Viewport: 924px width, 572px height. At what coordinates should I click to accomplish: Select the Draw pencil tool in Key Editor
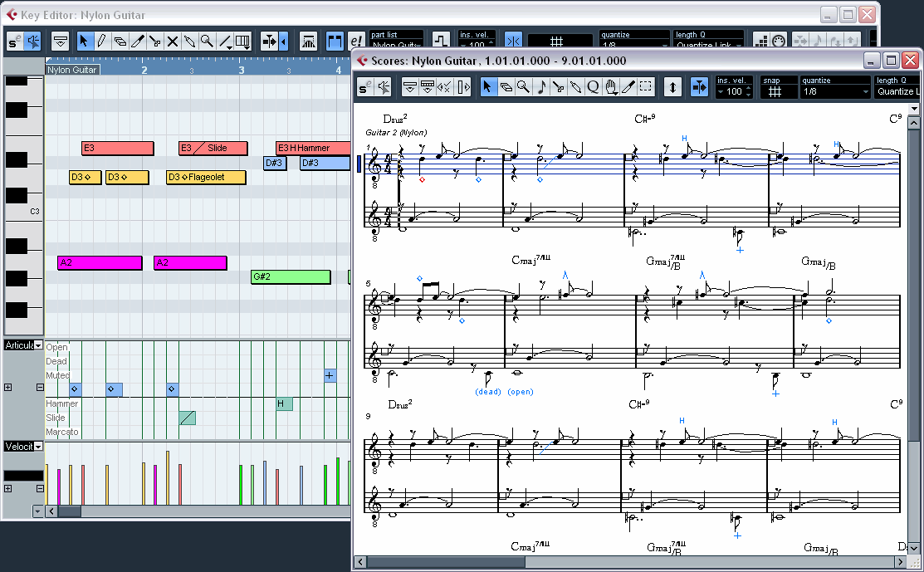pos(101,41)
